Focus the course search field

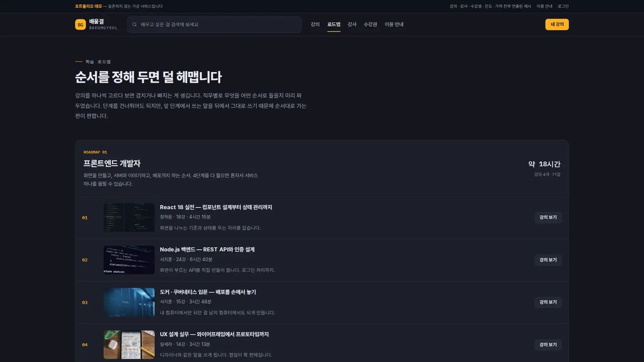(x=214, y=25)
